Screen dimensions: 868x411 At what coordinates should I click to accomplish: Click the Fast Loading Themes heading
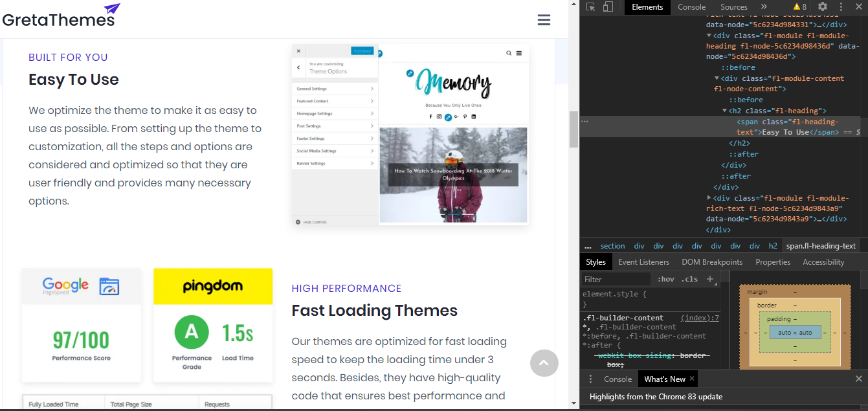tap(374, 311)
